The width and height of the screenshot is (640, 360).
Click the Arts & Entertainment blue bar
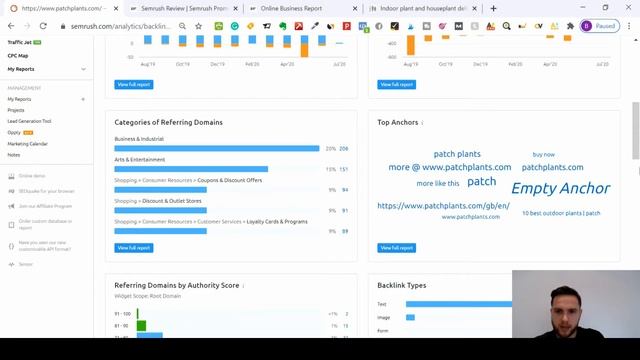tap(191, 169)
